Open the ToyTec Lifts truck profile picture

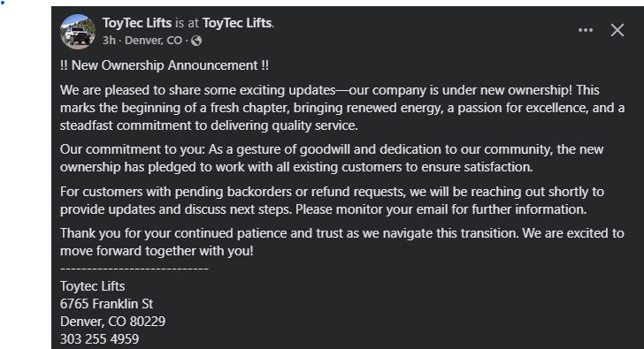point(78,32)
